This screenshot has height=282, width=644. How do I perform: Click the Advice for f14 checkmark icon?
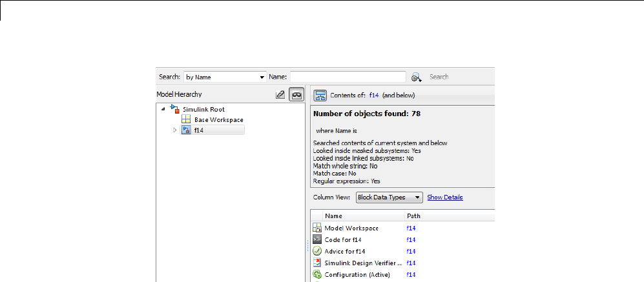317,251
